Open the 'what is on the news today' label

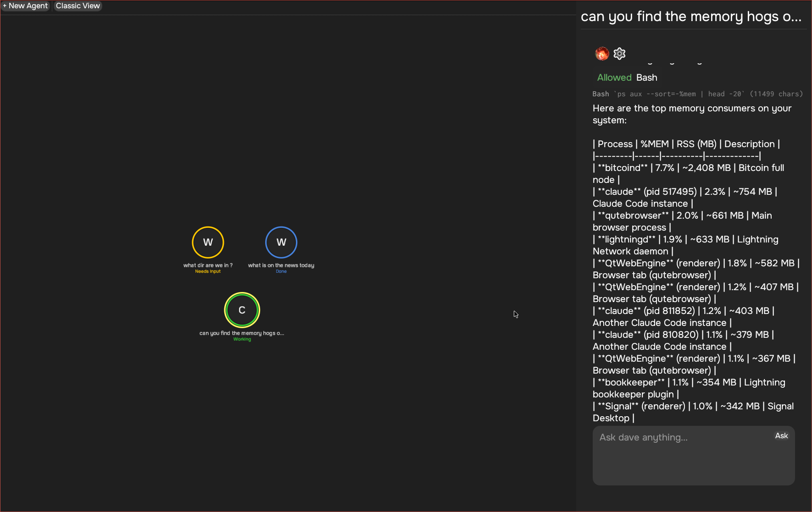[281, 265]
